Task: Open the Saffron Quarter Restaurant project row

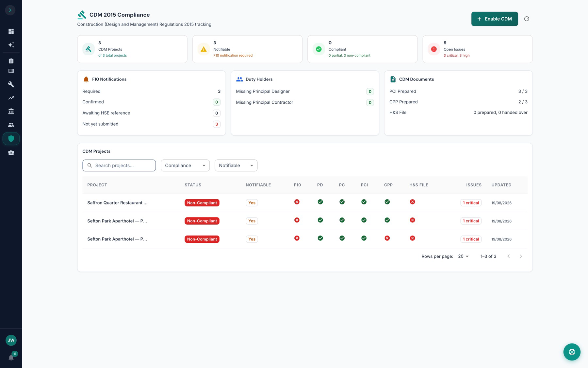Action: click(x=305, y=203)
